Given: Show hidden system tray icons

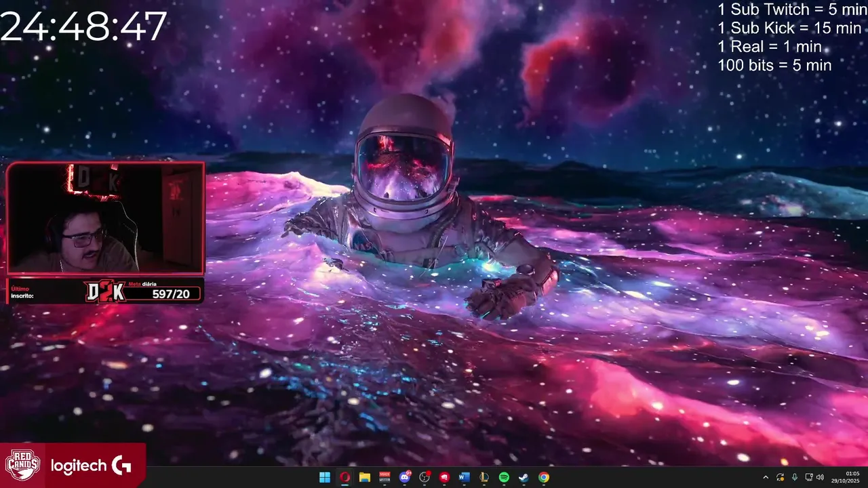Looking at the screenshot, I should (x=766, y=477).
